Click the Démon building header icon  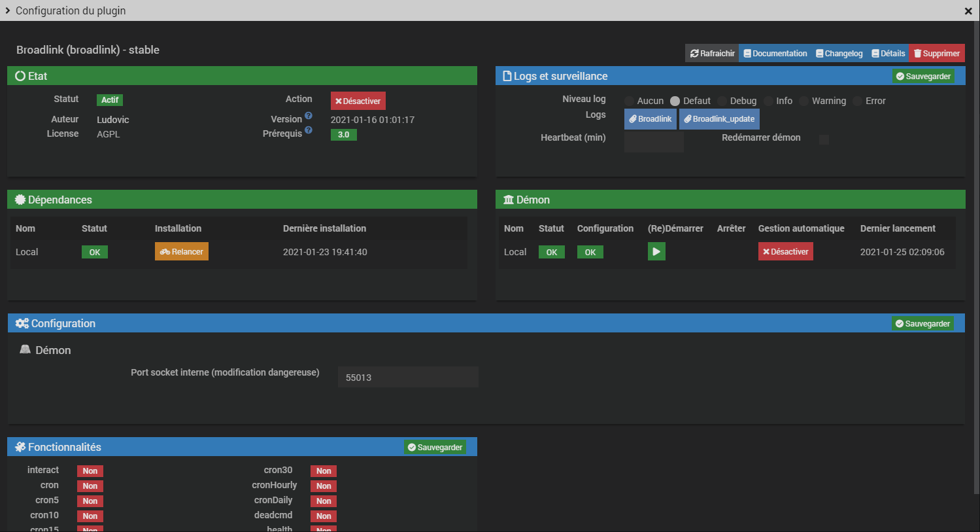click(x=509, y=200)
